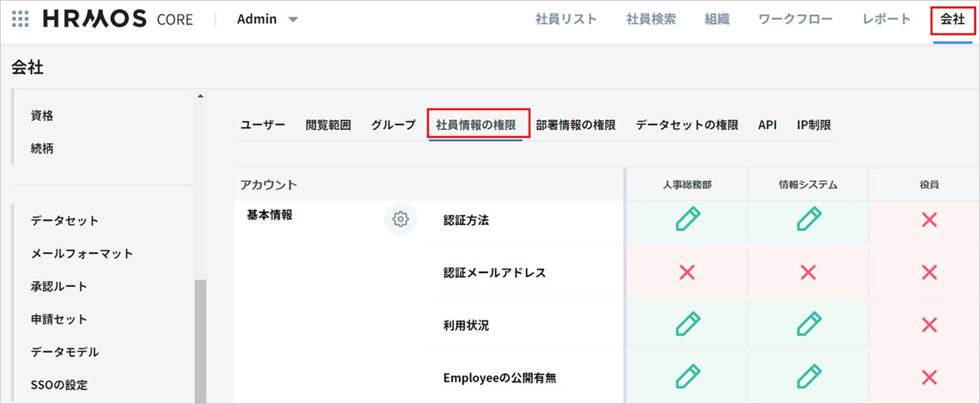Image resolution: width=980 pixels, height=404 pixels.
Task: Switch to the 社員情報の権限 tab
Action: tap(475, 125)
